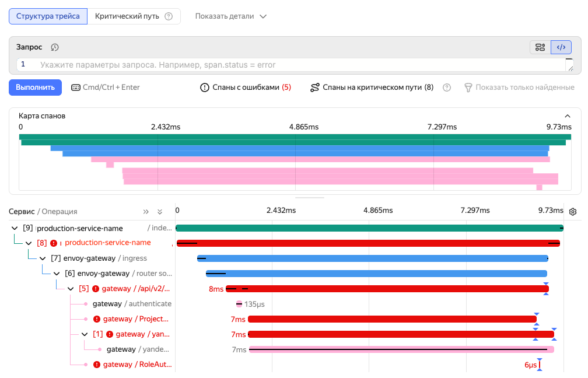Screen dimensions: 588x378
Task: Switch to code query editor mode
Action: coord(561,47)
